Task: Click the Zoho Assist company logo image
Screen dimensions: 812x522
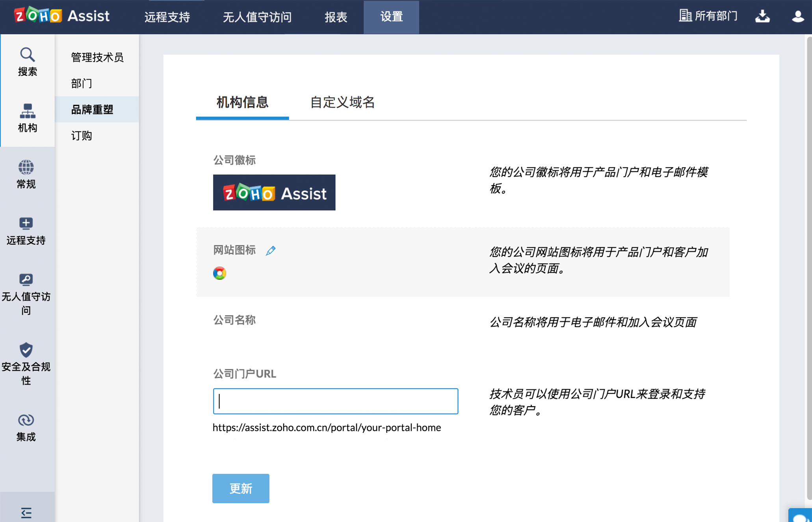Action: click(274, 193)
